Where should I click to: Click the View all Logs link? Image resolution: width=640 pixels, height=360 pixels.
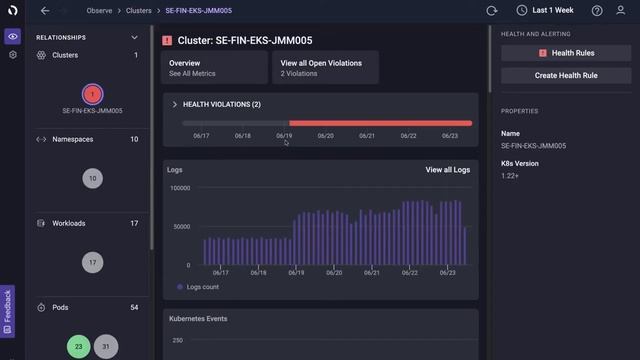[x=448, y=170]
